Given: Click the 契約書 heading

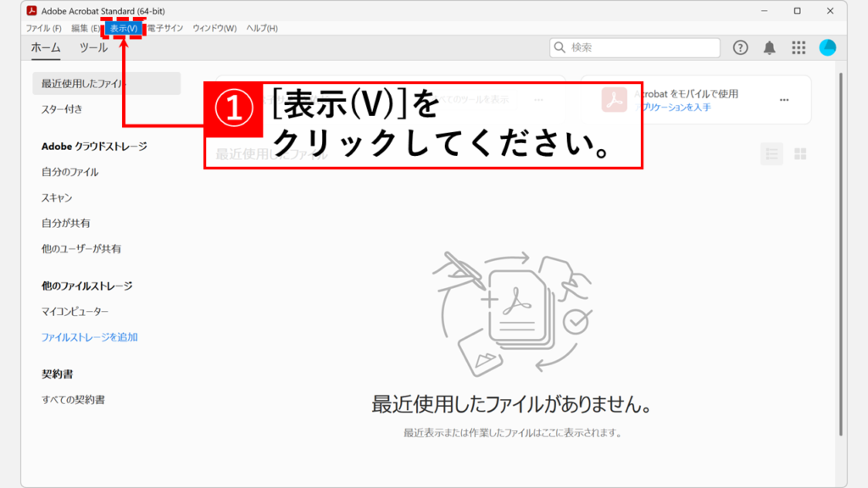Looking at the screenshot, I should point(57,374).
